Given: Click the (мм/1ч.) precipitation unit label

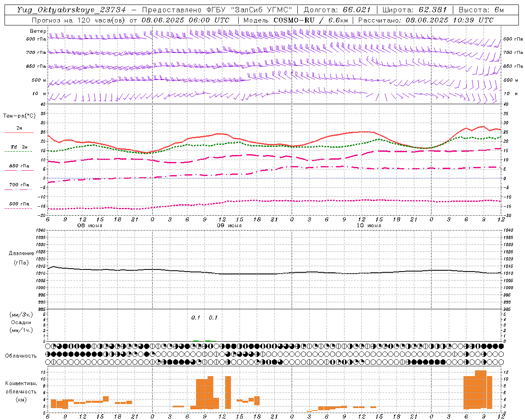Looking at the screenshot, I should (x=21, y=330).
